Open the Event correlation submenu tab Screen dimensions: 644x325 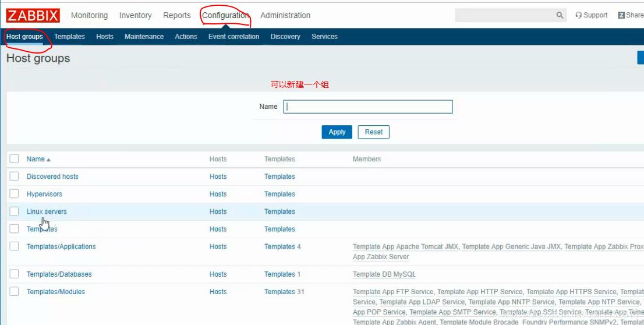point(233,37)
